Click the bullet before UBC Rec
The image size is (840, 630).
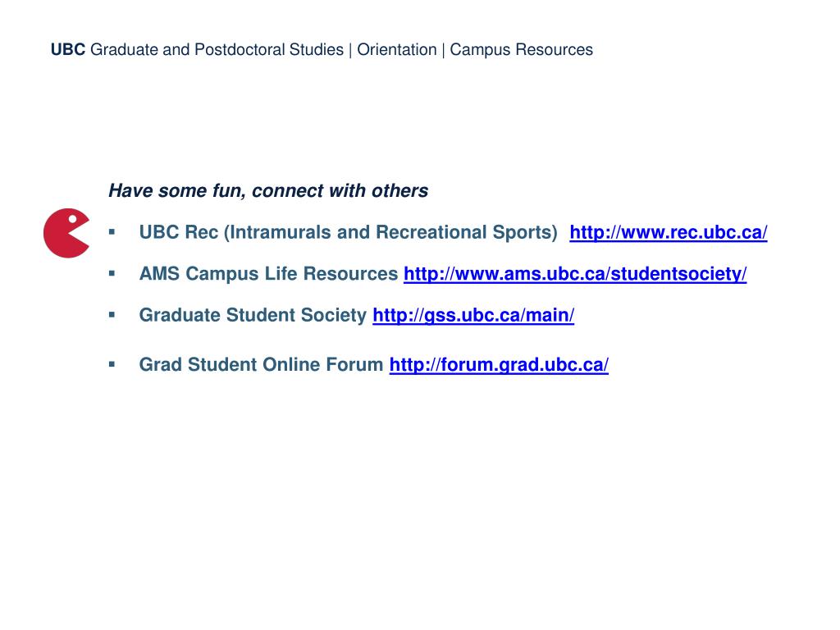pos(112,232)
